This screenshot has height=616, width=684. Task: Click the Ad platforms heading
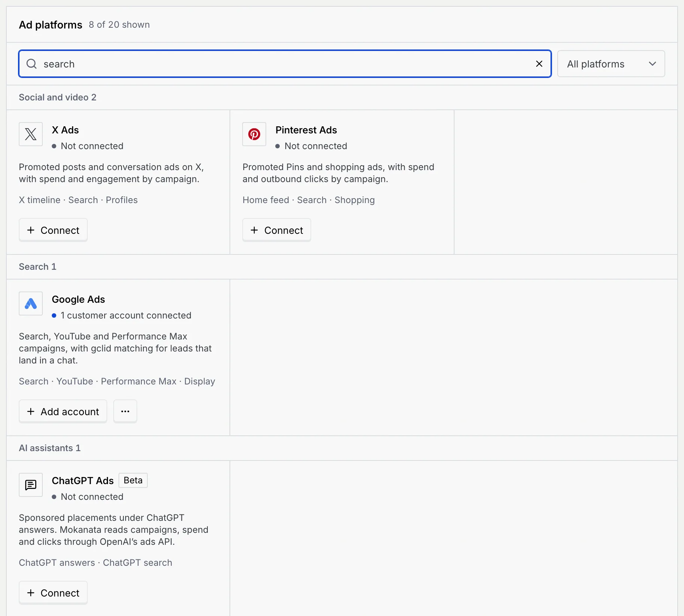pos(51,25)
